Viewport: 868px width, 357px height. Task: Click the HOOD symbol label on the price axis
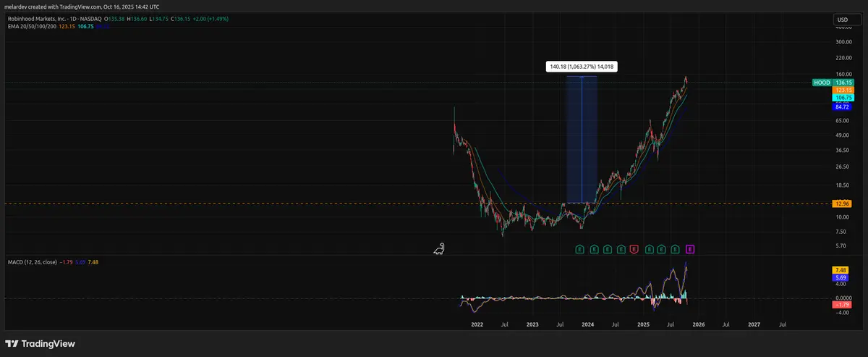point(822,83)
